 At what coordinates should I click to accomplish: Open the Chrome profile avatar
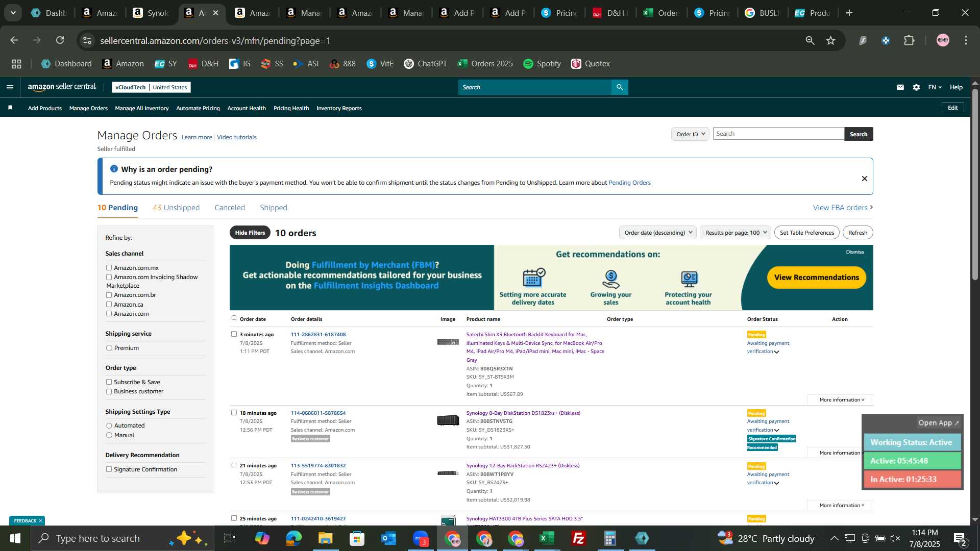coord(943,40)
